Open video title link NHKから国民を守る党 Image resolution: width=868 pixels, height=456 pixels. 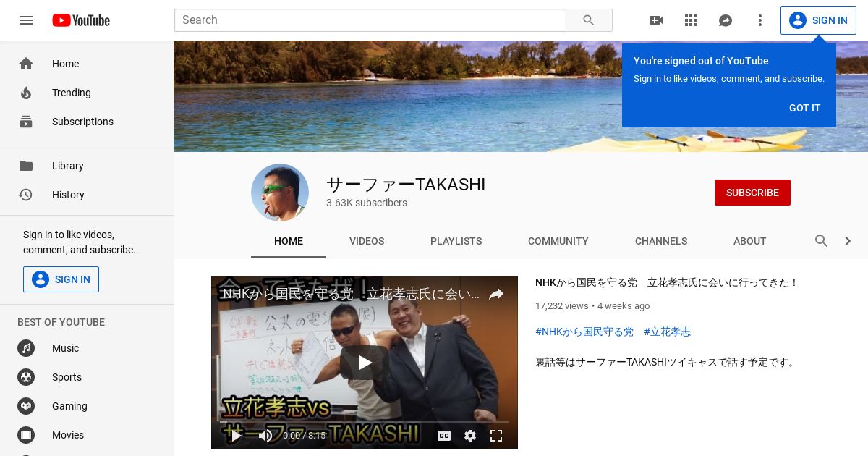click(x=666, y=283)
